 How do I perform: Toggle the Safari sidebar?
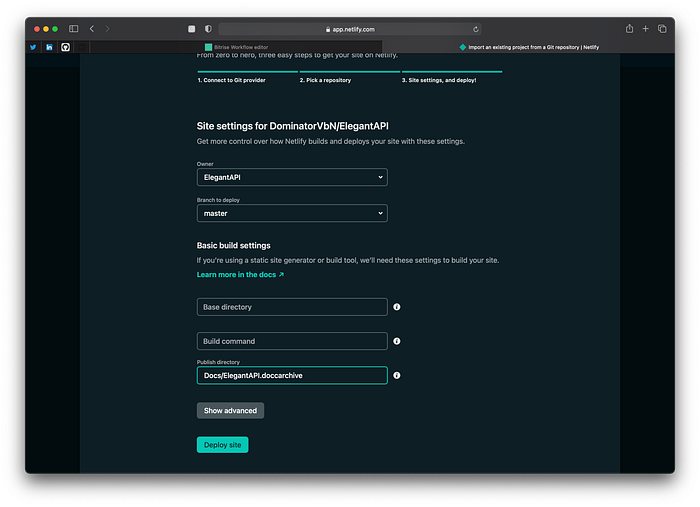[74, 29]
